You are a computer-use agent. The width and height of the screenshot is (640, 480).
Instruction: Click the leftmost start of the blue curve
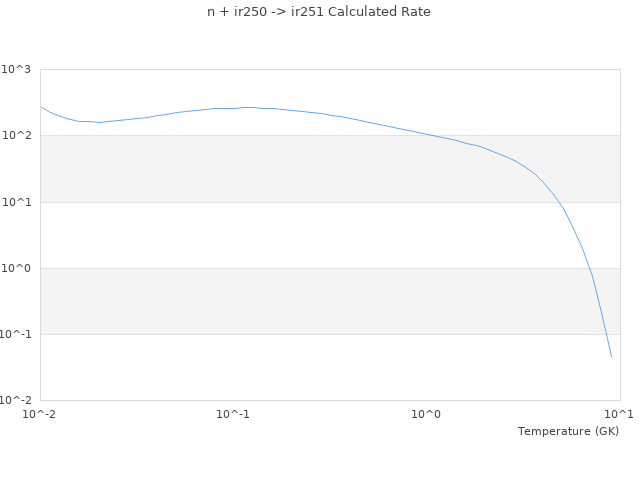(41, 106)
